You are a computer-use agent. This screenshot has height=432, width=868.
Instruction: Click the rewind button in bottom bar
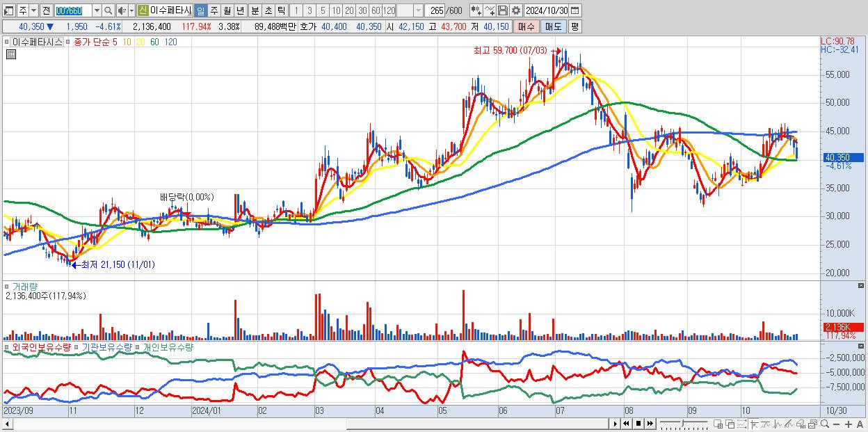[x=626, y=424]
